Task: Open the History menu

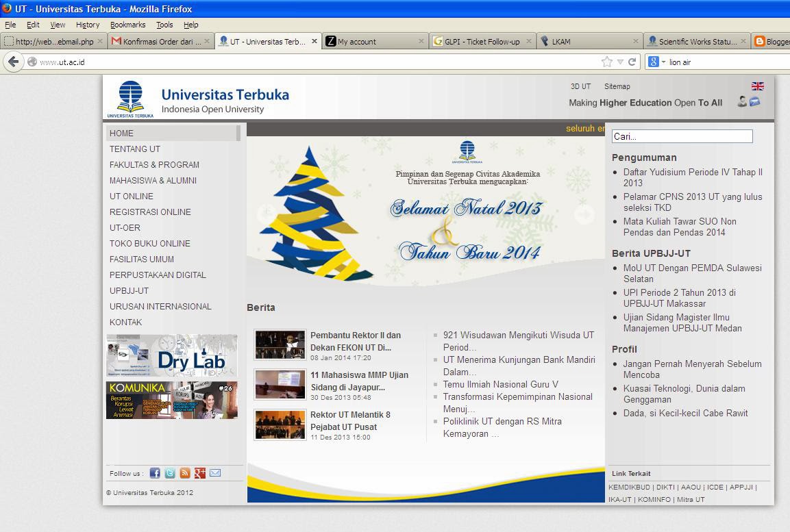Action: pyautogui.click(x=88, y=25)
